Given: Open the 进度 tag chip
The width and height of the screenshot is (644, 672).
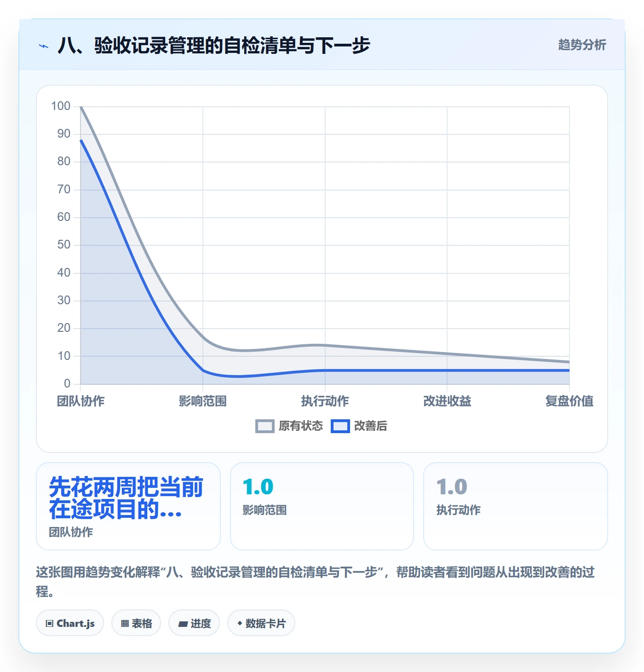Looking at the screenshot, I should (x=194, y=623).
